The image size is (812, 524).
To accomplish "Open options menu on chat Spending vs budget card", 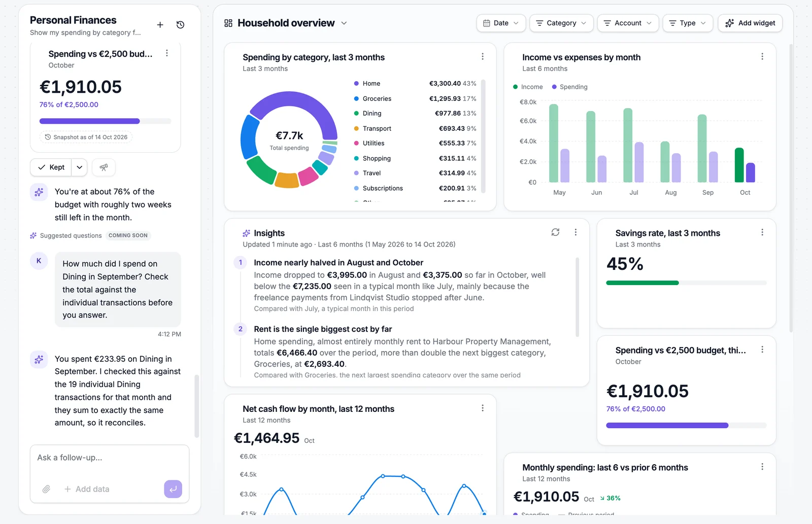I will point(167,53).
